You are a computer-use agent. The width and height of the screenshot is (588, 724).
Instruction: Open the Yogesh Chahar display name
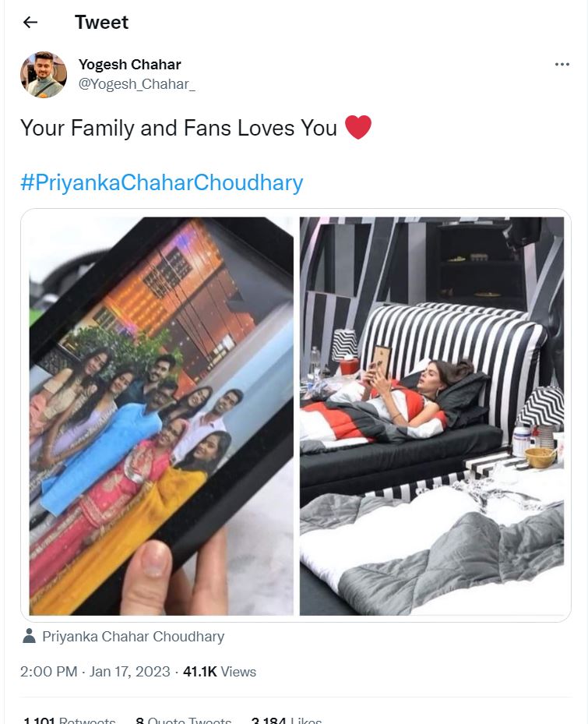(x=130, y=64)
